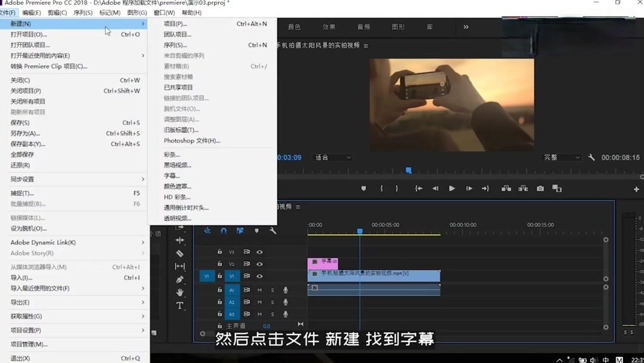Image resolution: width=644 pixels, height=363 pixels.
Task: Select the Razor tool
Action: [x=179, y=252]
